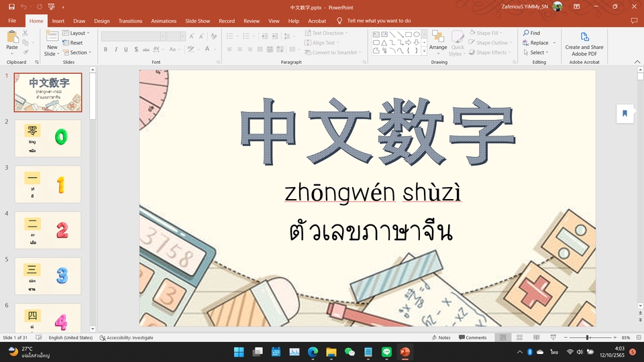Toggle text Shadow formatting
Image resolution: width=644 pixels, height=362 pixels.
(x=136, y=49)
